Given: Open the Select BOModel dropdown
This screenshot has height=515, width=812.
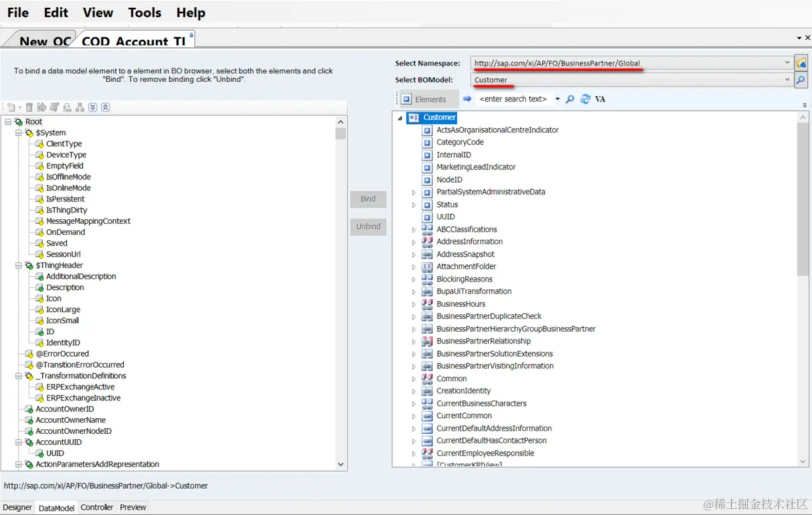Looking at the screenshot, I should [787, 80].
